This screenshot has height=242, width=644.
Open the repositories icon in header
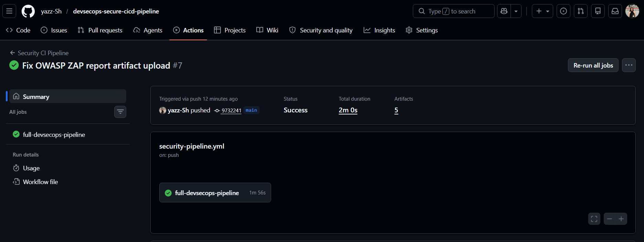click(598, 11)
